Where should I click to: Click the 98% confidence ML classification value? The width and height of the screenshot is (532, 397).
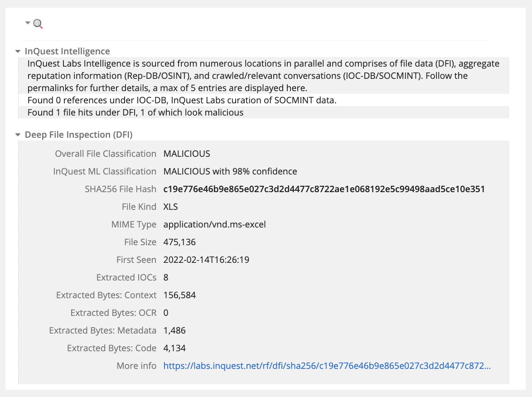point(230,171)
